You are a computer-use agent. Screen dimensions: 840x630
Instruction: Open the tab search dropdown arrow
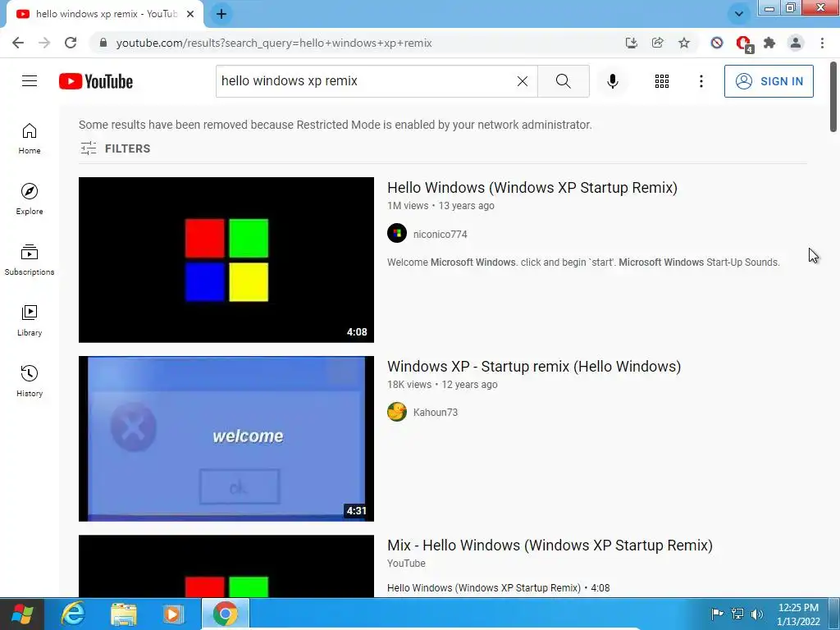coord(738,14)
